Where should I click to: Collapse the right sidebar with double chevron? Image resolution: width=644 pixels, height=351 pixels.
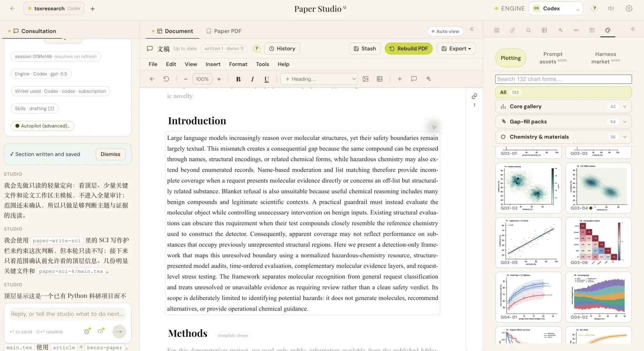633,29
